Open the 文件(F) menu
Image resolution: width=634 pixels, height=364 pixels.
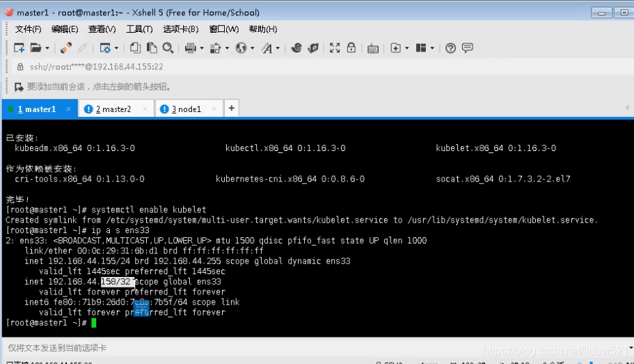tap(29, 29)
